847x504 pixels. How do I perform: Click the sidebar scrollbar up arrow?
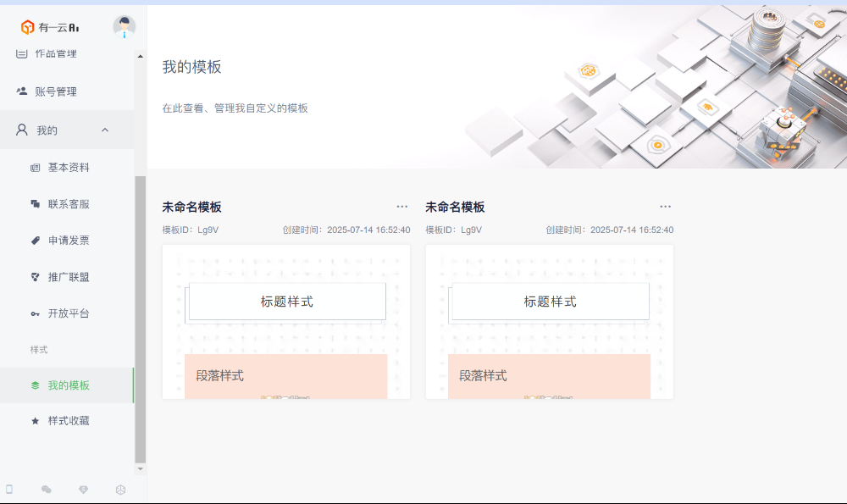[141, 56]
